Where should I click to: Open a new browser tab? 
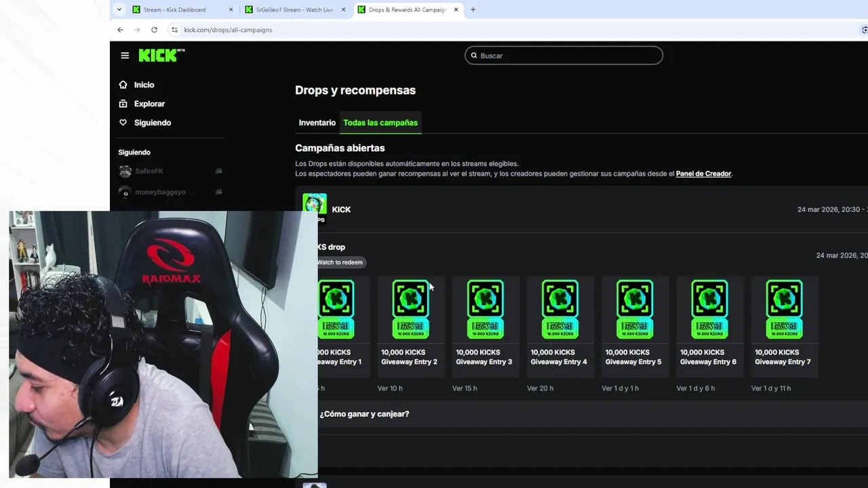point(473,9)
